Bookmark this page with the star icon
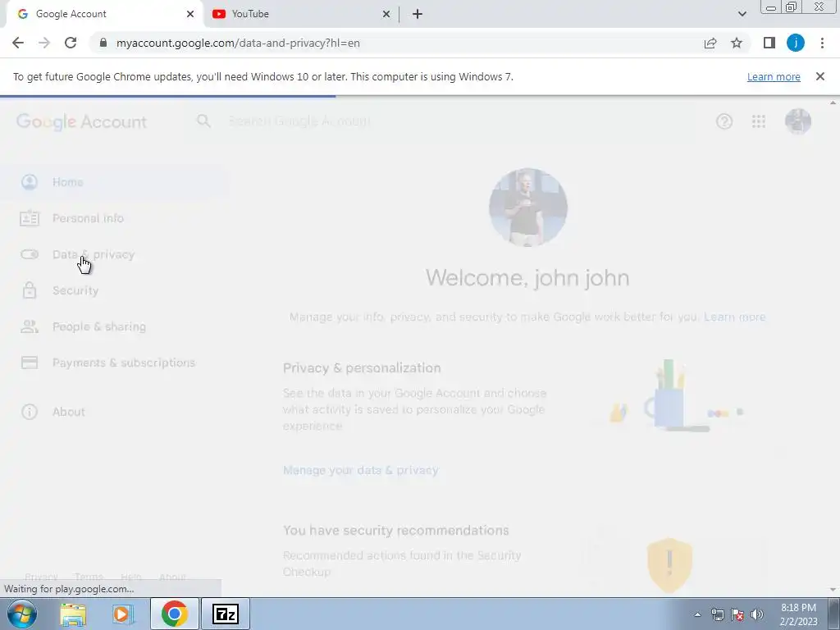 737,43
